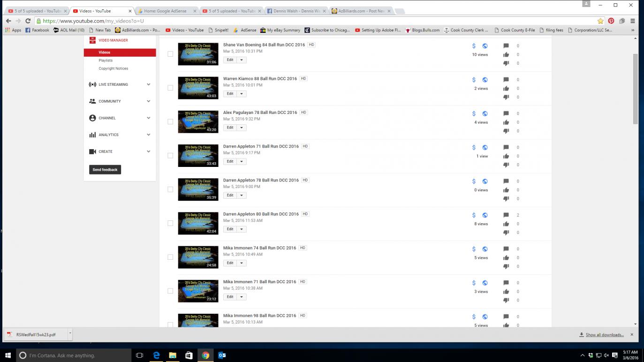Tick checkbox for Darren Appleton 71 Ball Run
Screen dimensions: 644x362
[x=170, y=156]
